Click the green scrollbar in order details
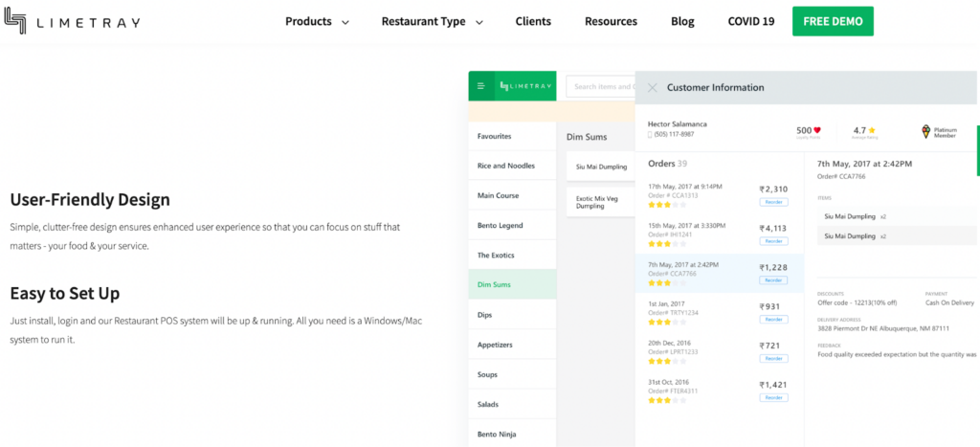 pos(978,150)
